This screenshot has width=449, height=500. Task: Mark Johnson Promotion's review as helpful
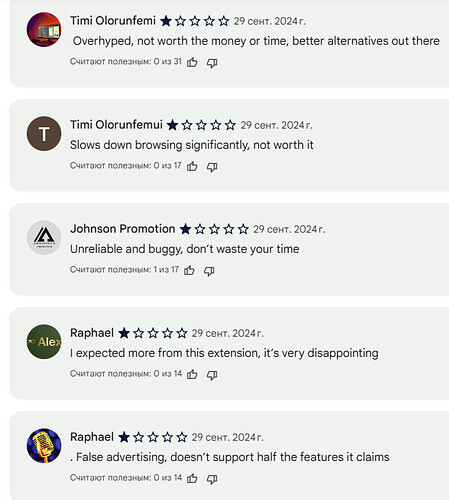tap(189, 270)
